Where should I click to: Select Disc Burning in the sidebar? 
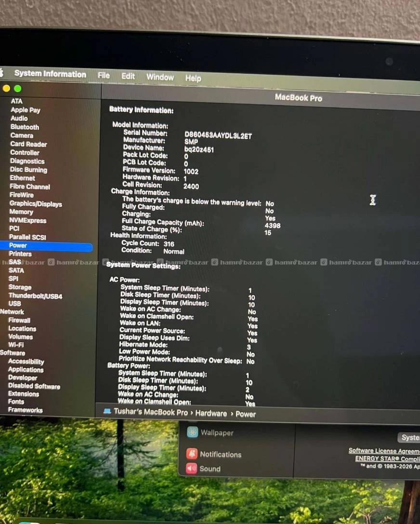(x=28, y=169)
